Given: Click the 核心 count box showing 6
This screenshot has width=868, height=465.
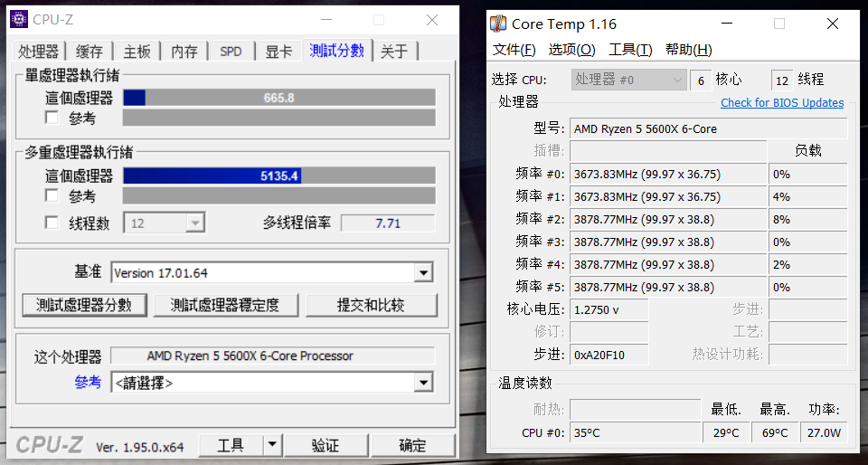Looking at the screenshot, I should pos(701,81).
